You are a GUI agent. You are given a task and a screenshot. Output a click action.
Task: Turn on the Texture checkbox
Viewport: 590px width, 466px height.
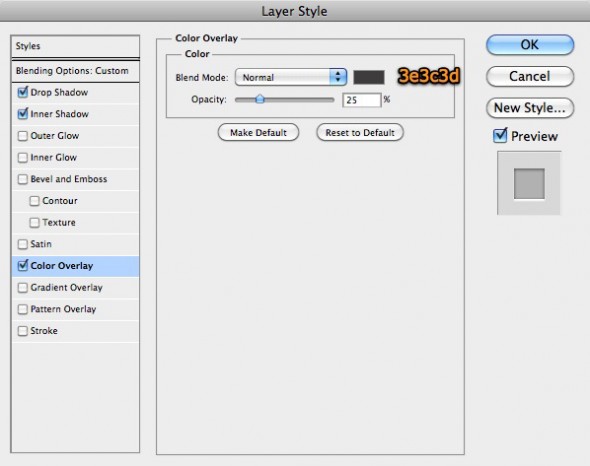[x=35, y=222]
